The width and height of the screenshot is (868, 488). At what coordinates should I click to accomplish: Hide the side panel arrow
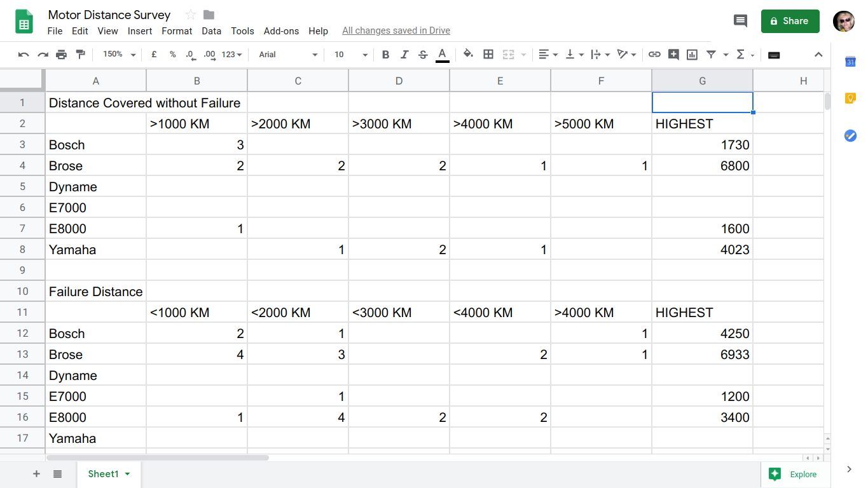[x=850, y=469]
